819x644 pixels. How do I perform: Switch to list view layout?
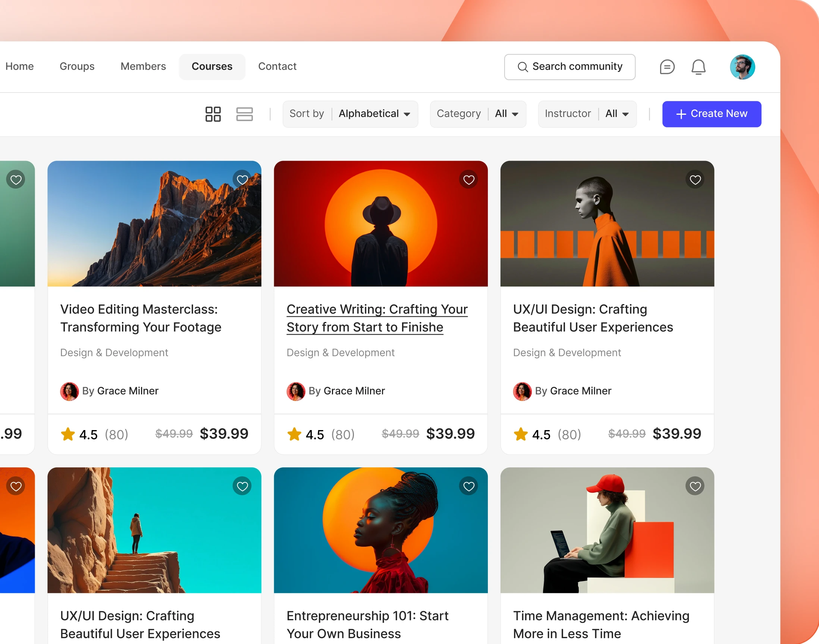coord(244,114)
